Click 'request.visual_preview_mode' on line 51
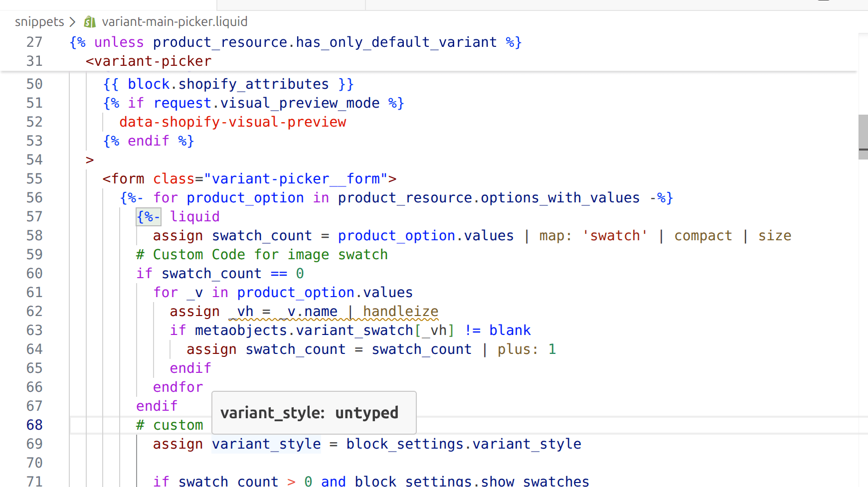Viewport: 868px width, 487px height. tap(267, 103)
